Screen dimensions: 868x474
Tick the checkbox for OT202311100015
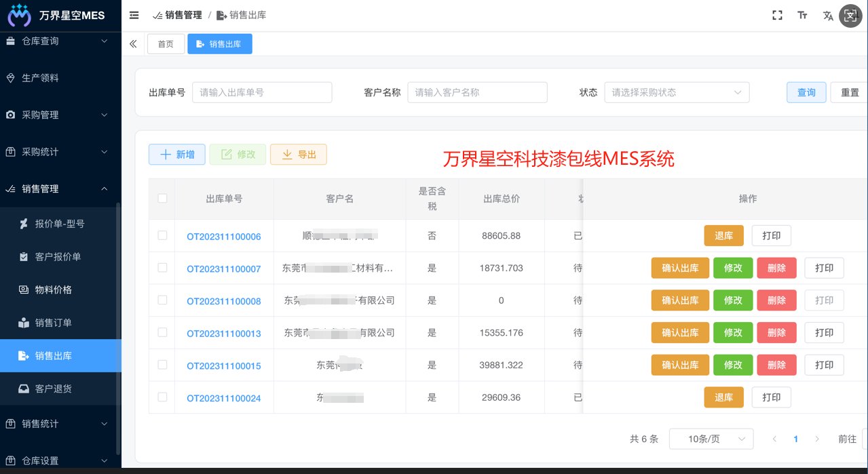coord(162,364)
